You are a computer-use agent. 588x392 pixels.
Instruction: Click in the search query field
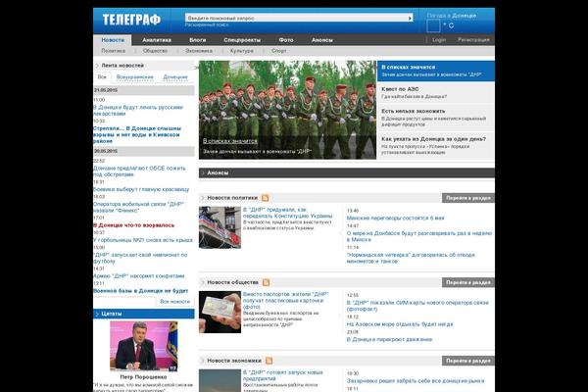coord(296,18)
